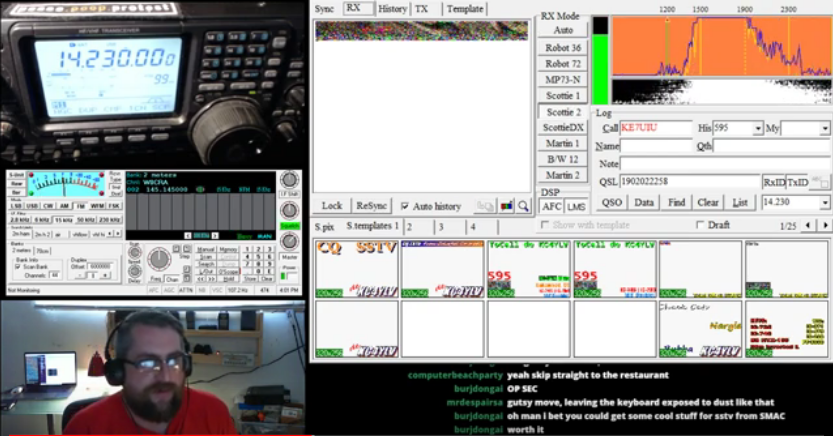Screen dimensions: 833x436
Task: Open the Template tab
Action: pos(464,8)
